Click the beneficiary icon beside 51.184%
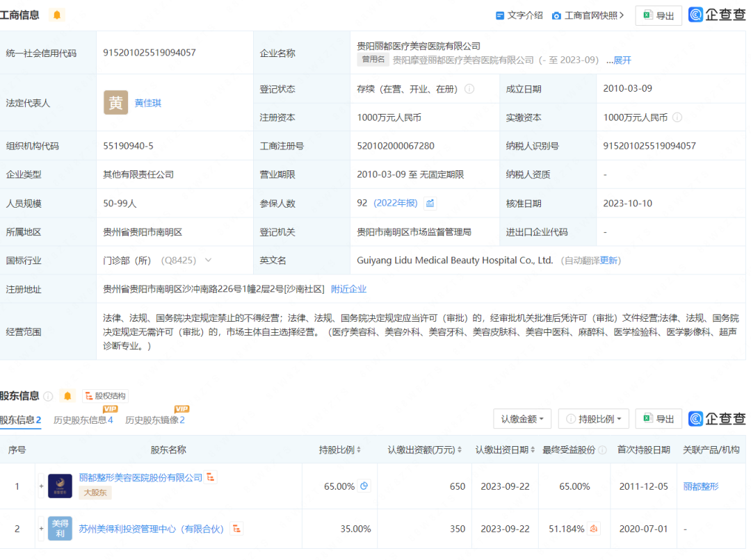The height and width of the screenshot is (560, 751). (594, 529)
